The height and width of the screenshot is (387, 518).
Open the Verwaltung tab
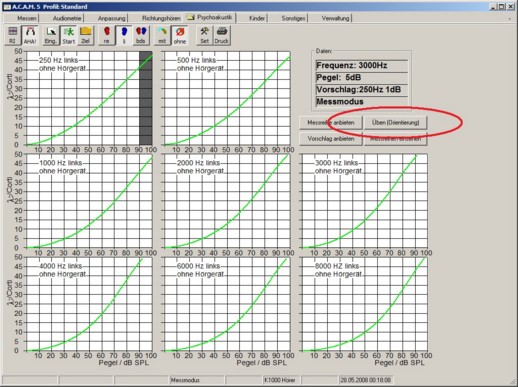coord(335,18)
